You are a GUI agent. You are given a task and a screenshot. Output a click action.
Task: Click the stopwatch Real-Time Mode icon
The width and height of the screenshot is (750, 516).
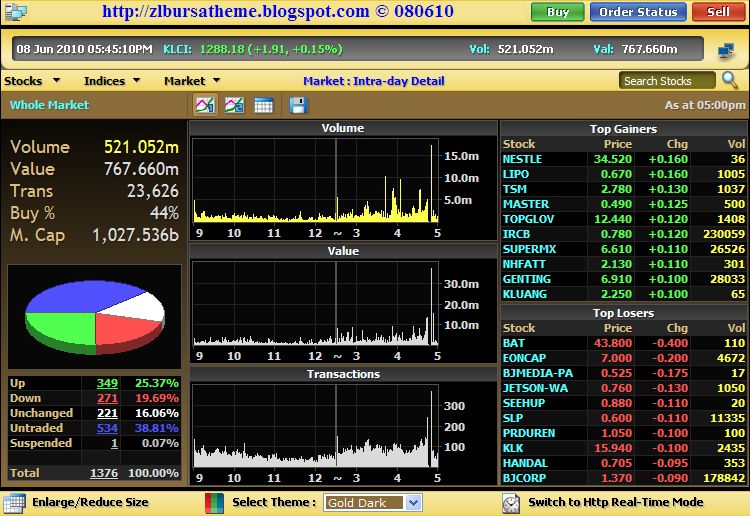point(511,503)
